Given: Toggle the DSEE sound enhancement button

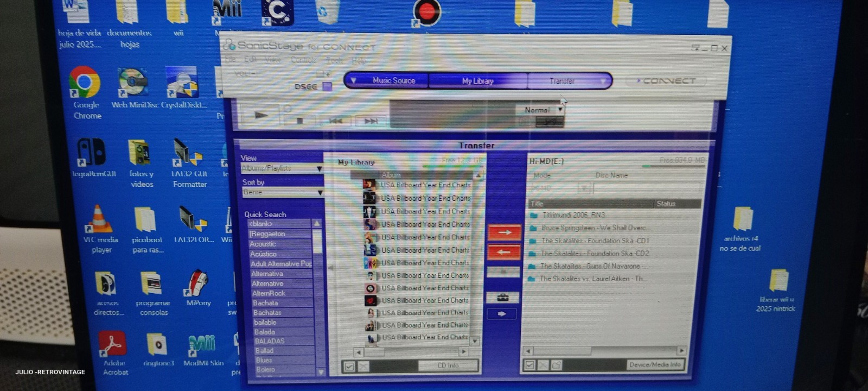Looking at the screenshot, I should 327,86.
